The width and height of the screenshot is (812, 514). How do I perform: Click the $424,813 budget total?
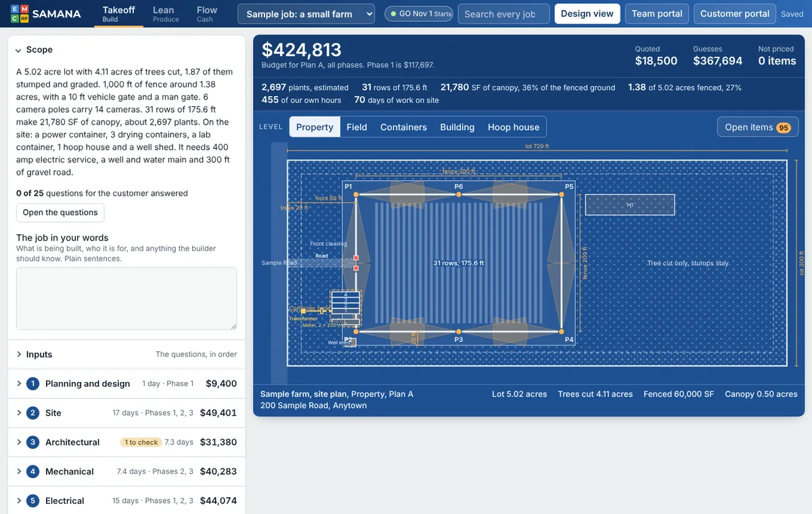(x=302, y=49)
